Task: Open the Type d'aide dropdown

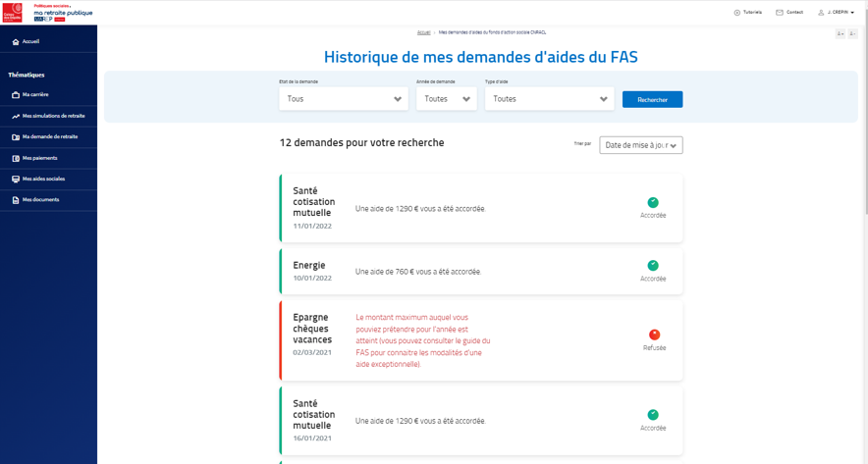Action: pyautogui.click(x=549, y=99)
